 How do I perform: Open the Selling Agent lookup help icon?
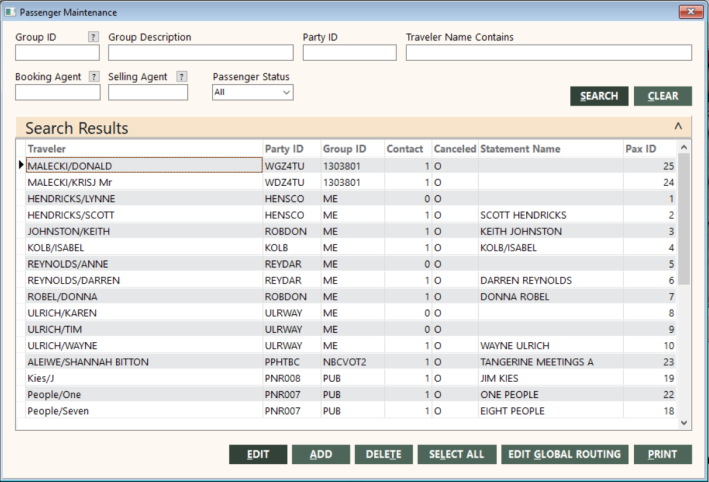pos(182,76)
